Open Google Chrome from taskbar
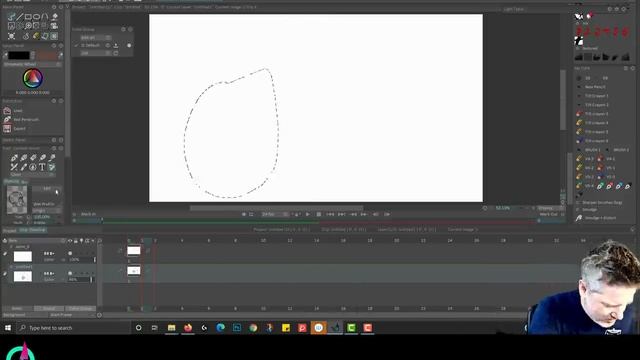The image size is (640, 360). [x=253, y=328]
